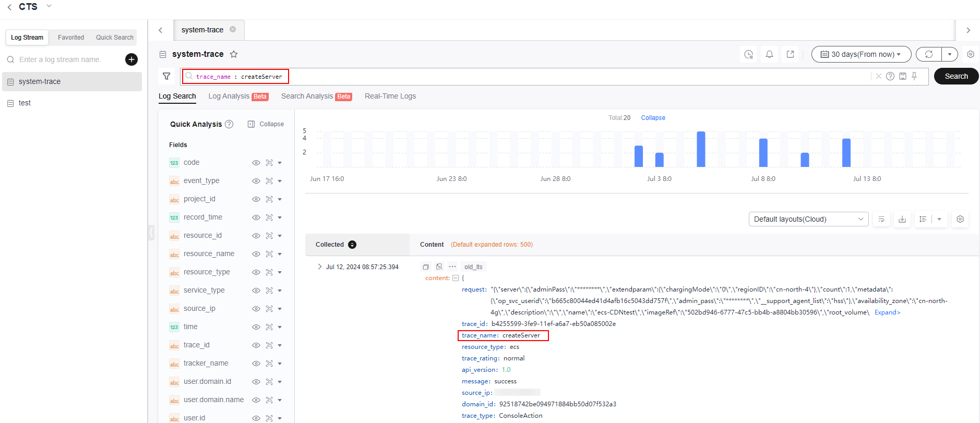This screenshot has width=980, height=423.
Task: Collapse left sidebar handle
Action: point(151,232)
